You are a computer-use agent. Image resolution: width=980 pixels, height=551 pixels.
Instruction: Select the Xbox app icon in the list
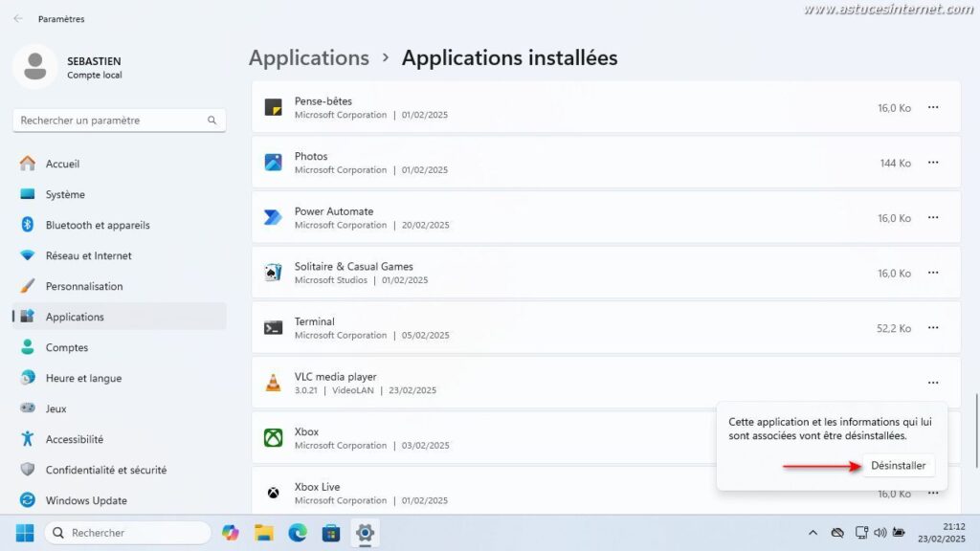pos(273,437)
